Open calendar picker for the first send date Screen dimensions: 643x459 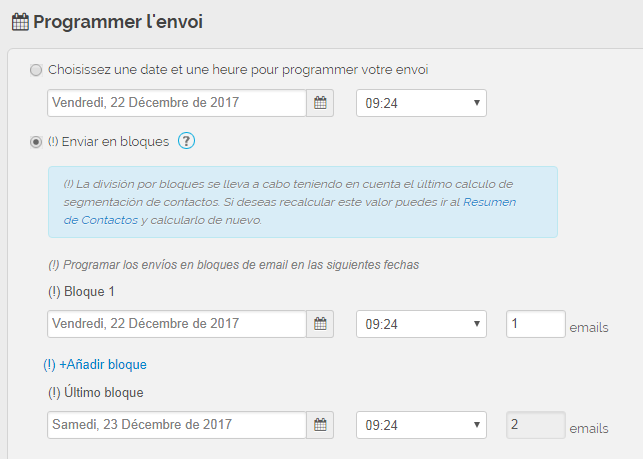coord(320,103)
